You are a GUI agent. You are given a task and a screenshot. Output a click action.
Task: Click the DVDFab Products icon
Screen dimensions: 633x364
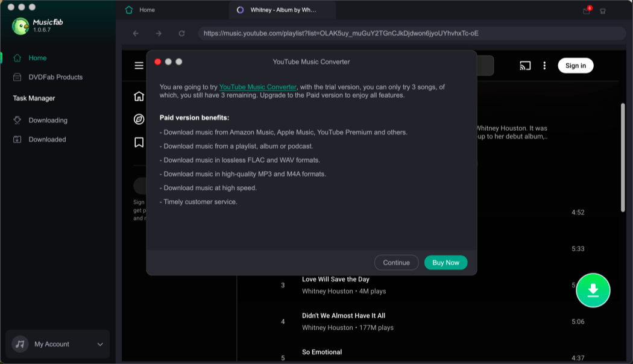[x=17, y=77]
